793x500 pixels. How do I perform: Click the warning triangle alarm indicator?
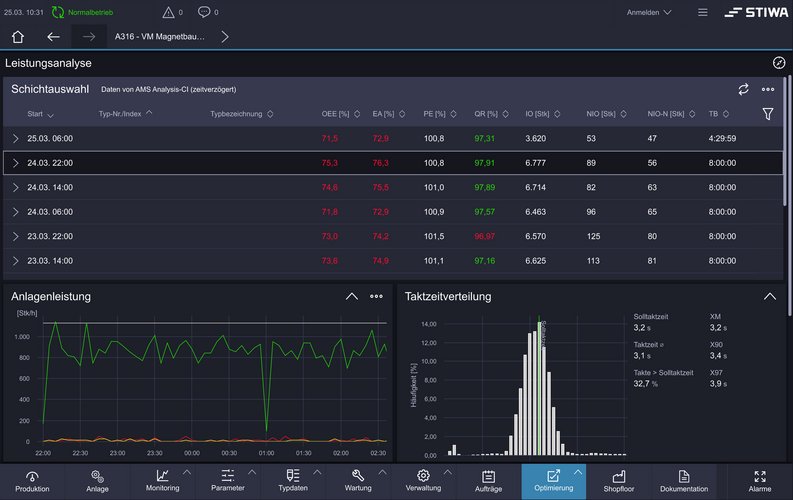(x=168, y=12)
